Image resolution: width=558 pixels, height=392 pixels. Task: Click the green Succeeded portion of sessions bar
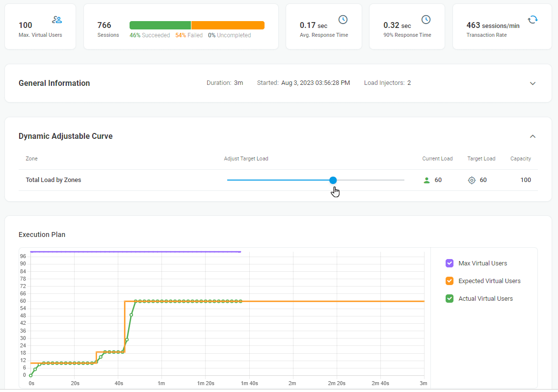click(x=160, y=26)
